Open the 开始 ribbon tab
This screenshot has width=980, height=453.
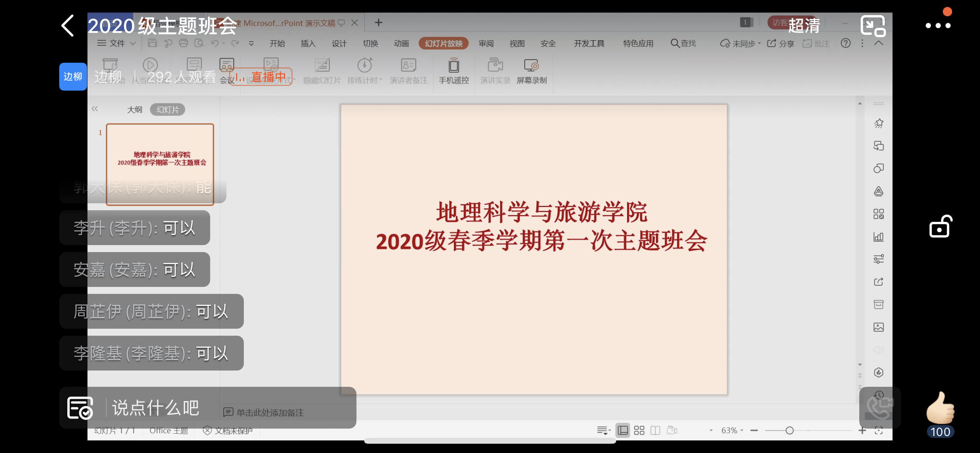(277, 43)
